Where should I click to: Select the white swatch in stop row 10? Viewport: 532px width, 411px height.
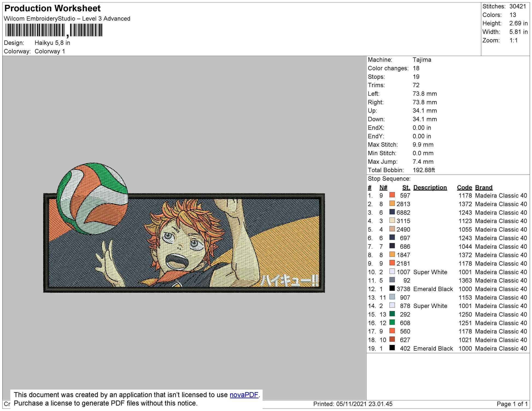392,271
